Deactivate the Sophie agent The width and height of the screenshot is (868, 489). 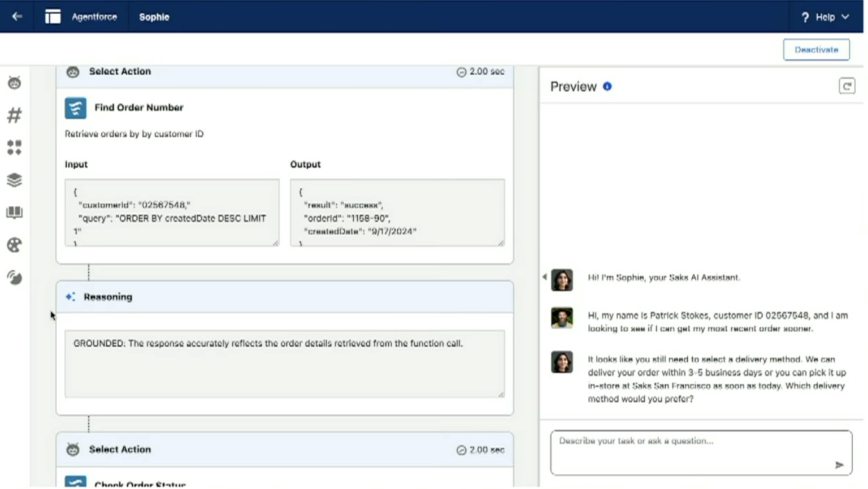[816, 50]
